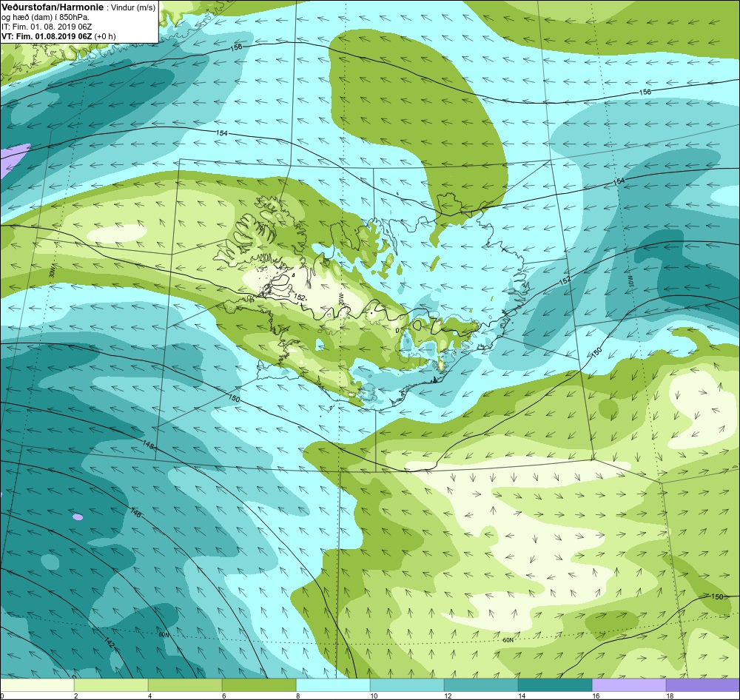The width and height of the screenshot is (740, 700).
Task: Click the legend tick label '2'
Action: [x=76, y=696]
